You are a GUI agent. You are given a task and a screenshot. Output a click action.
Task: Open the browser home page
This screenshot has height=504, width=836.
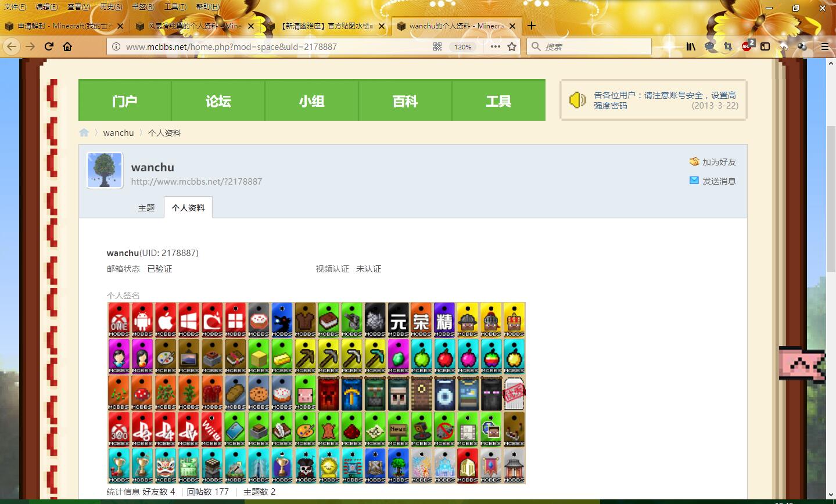[x=67, y=46]
